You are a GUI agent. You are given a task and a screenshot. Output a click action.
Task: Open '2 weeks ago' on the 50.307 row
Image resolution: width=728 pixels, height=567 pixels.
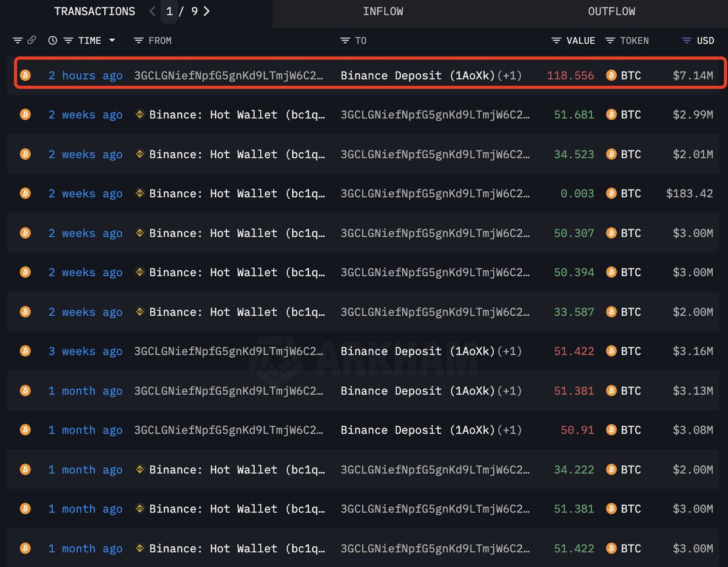(86, 233)
